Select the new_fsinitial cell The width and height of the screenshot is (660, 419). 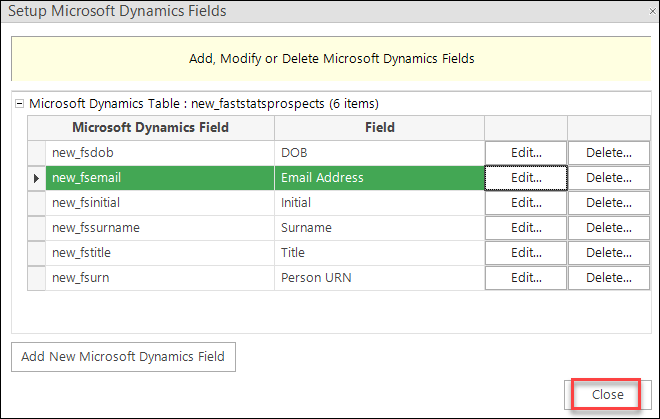tap(160, 203)
